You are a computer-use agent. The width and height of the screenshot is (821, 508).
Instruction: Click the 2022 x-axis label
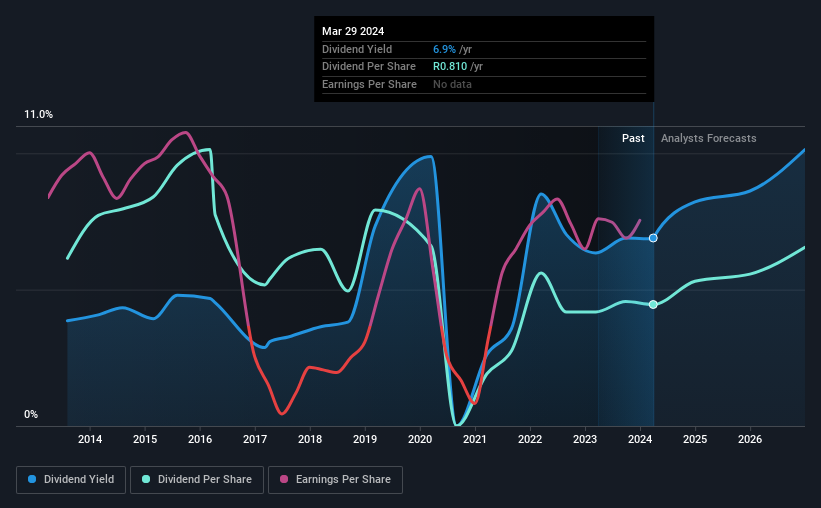tap(530, 439)
